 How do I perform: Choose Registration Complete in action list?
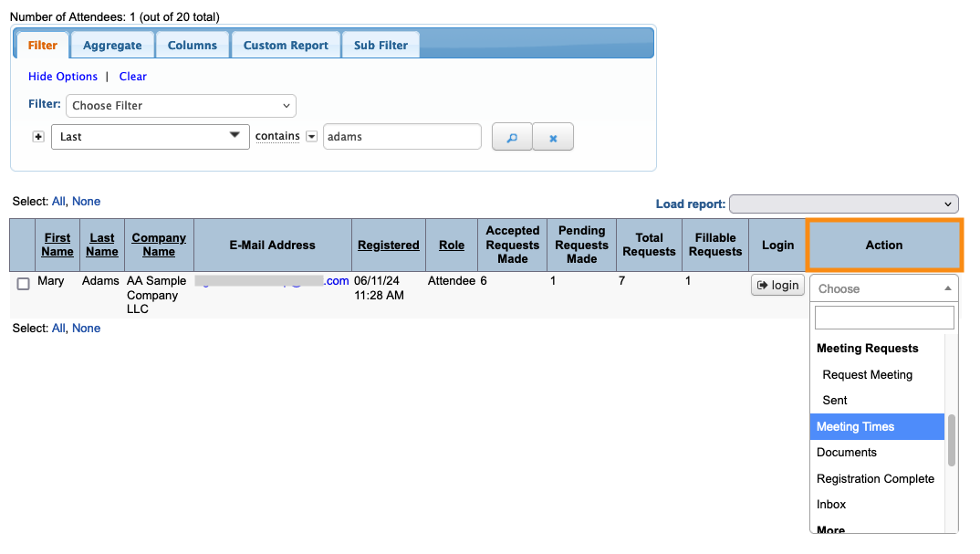877,478
